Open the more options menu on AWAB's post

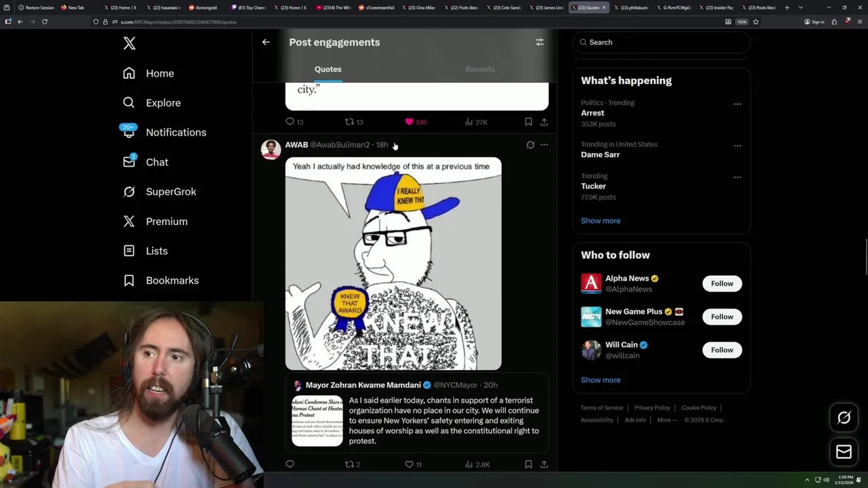[x=544, y=145]
